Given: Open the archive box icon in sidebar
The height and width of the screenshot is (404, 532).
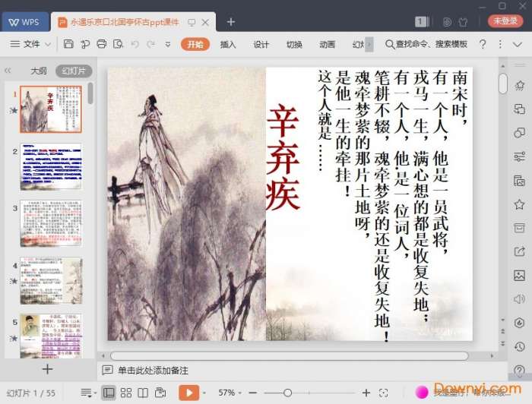Looking at the screenshot, I should [519, 228].
